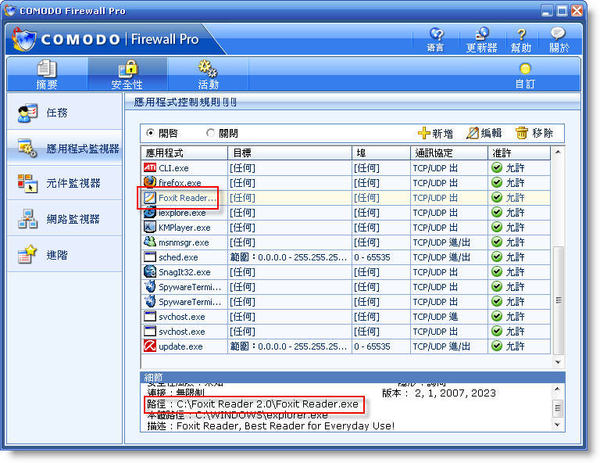Click the allow checkmark icon for SnagIt32.exe
This screenshot has width=600, height=463.
pyautogui.click(x=497, y=272)
